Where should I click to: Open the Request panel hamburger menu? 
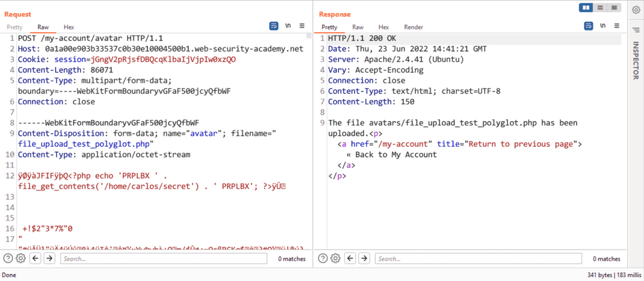tap(302, 26)
